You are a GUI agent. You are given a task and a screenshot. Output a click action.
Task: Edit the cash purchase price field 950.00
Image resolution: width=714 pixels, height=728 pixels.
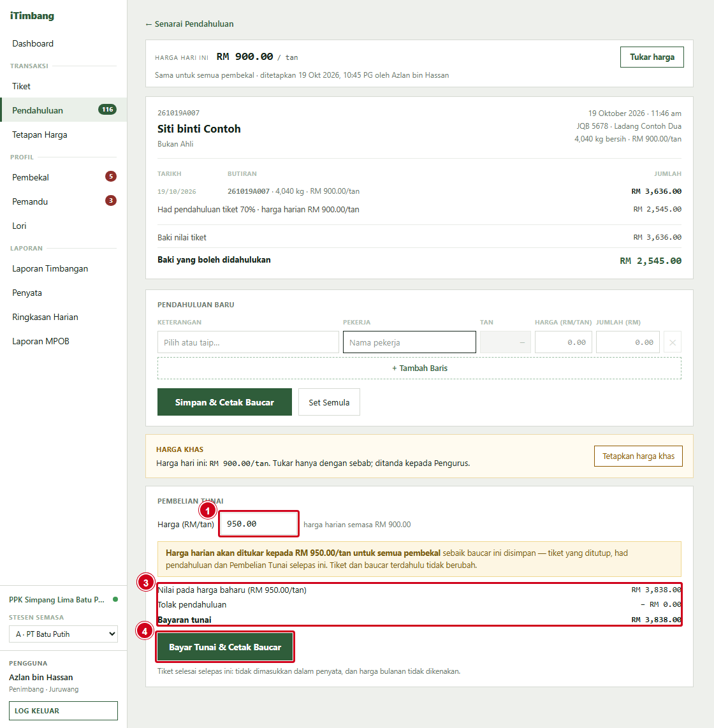259,524
